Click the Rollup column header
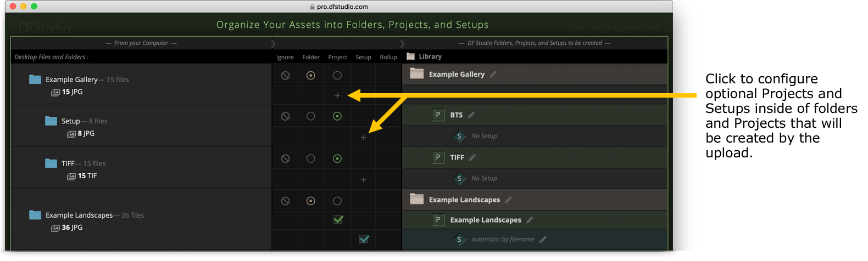The height and width of the screenshot is (261, 868). [388, 57]
